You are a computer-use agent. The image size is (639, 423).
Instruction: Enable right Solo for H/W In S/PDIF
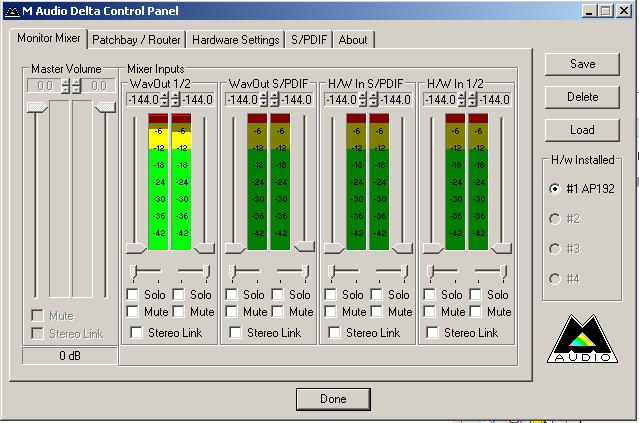tap(377, 294)
